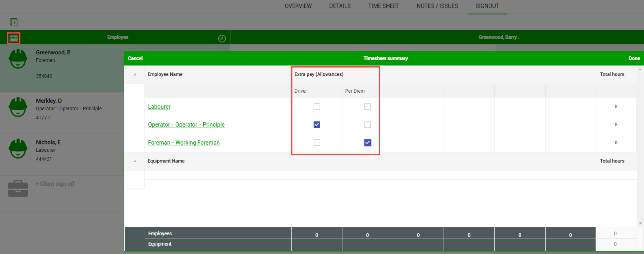This screenshot has height=254, width=644.
Task: Click employee number 417771
Action: 44,117
